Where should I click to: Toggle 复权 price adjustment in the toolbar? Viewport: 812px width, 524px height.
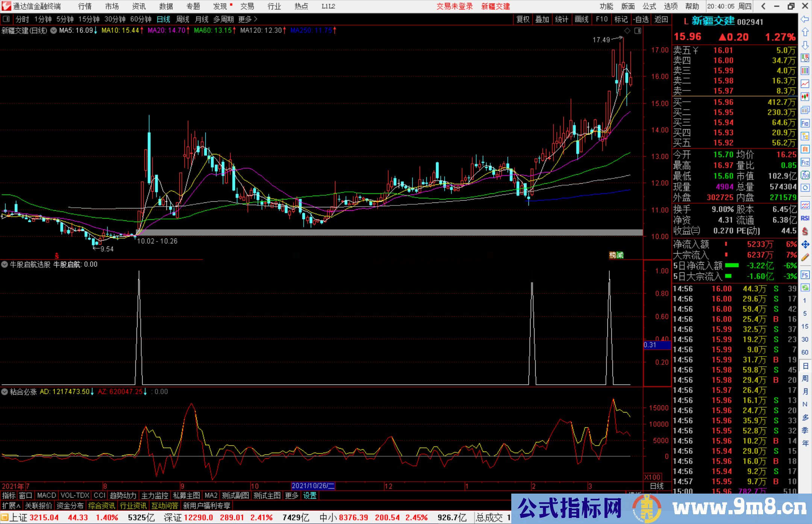[523, 19]
